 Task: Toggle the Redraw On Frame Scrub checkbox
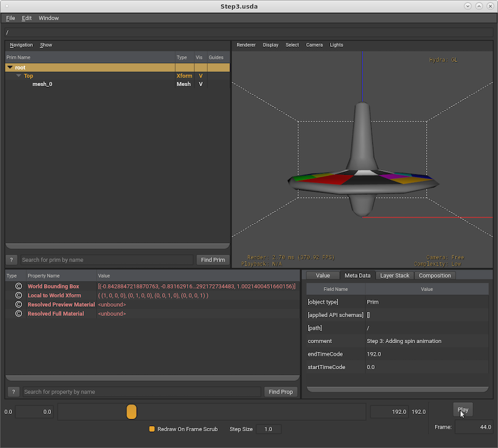pyautogui.click(x=152, y=429)
